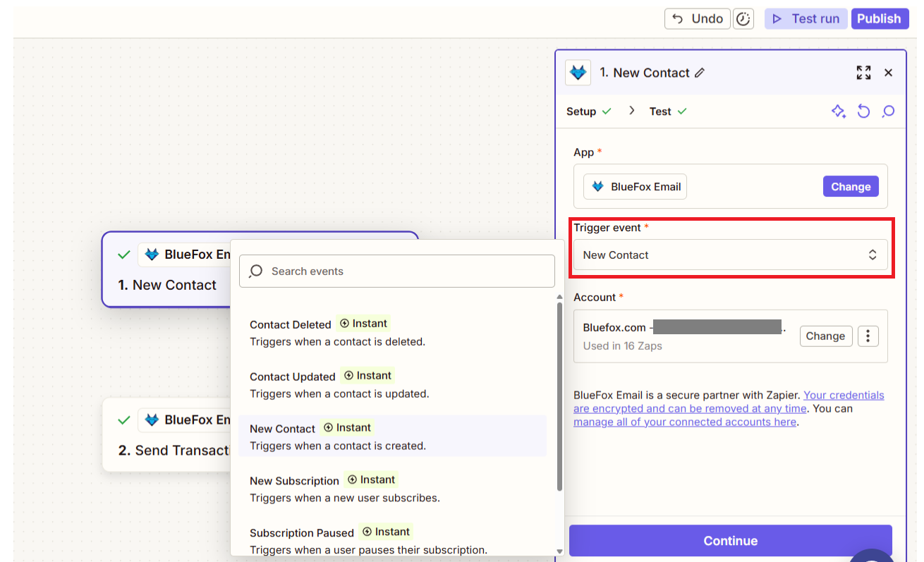
Task: Rename the step via the pencil icon
Action: point(700,73)
